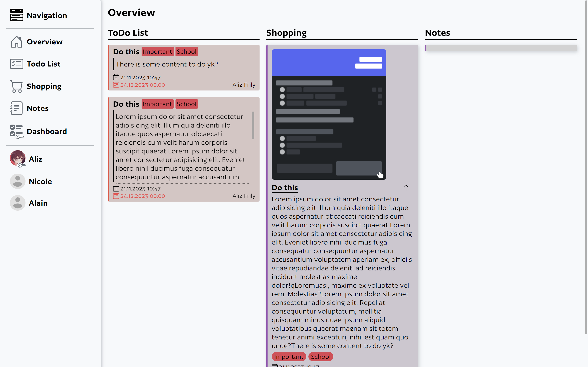Toggle the School tag on first ToDo

187,51
